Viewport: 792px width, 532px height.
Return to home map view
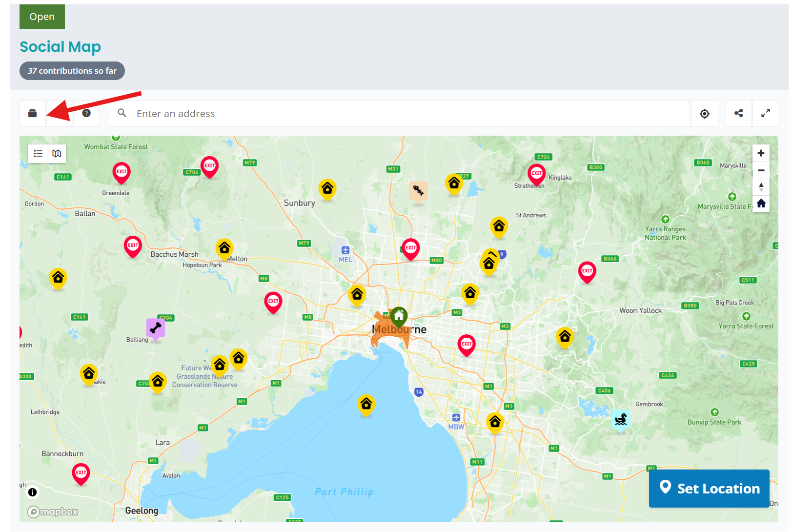[x=761, y=204]
